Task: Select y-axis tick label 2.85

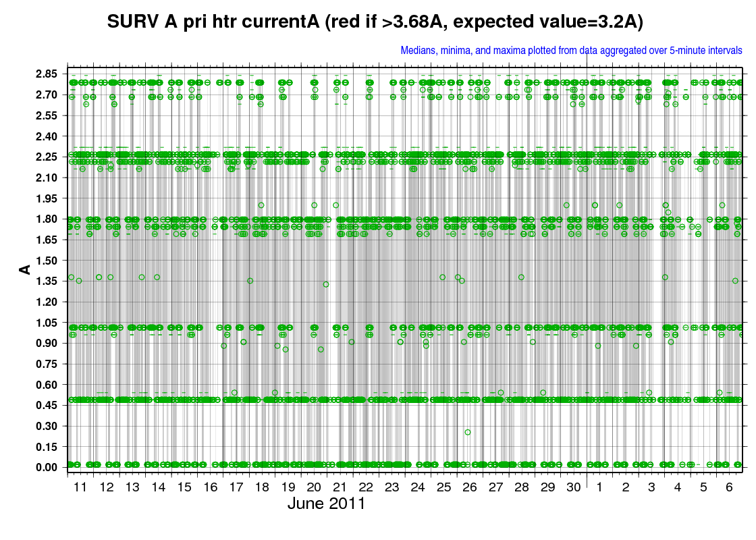Action: (47, 74)
